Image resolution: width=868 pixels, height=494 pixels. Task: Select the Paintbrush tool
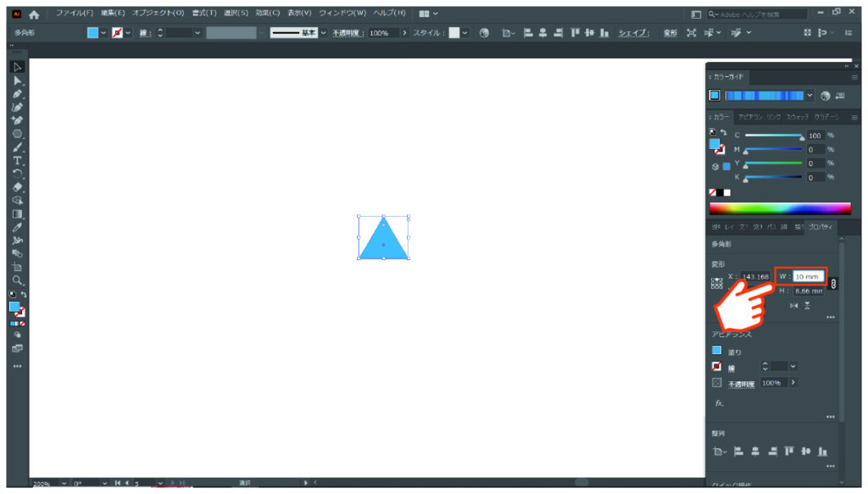pyautogui.click(x=17, y=147)
